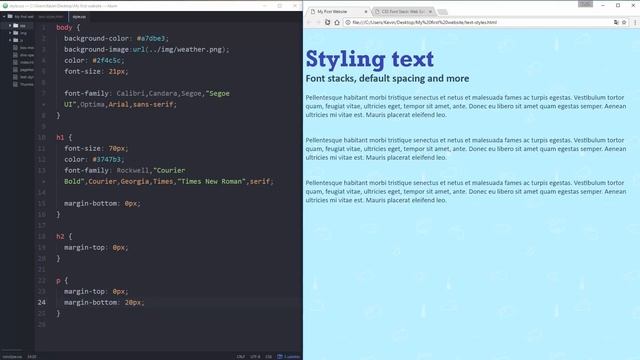
Task: Open the first file under js folder
Action: point(24,48)
